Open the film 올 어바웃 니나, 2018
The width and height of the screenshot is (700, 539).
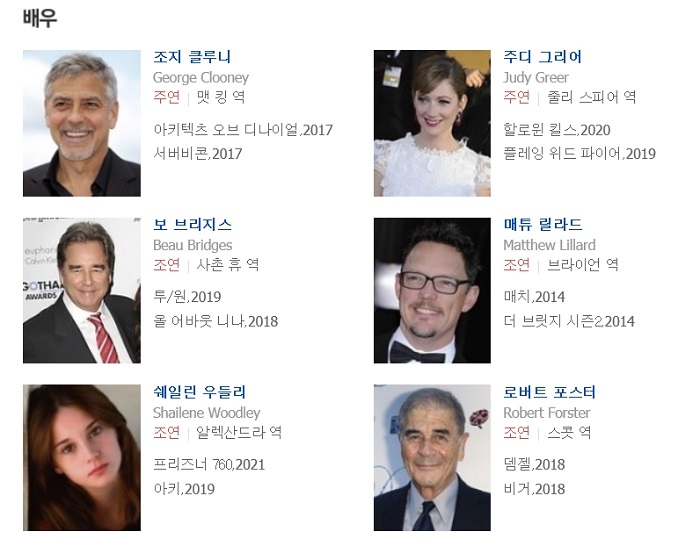click(216, 321)
